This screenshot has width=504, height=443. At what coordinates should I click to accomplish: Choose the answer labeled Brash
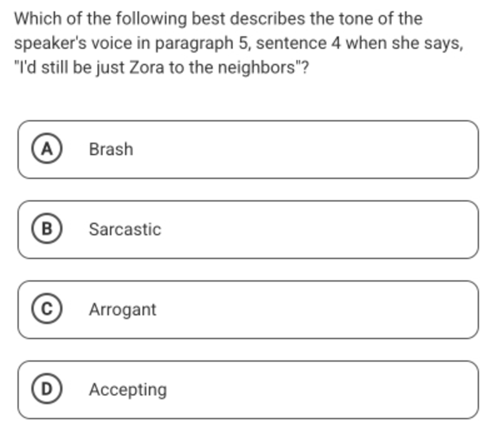[x=248, y=150]
